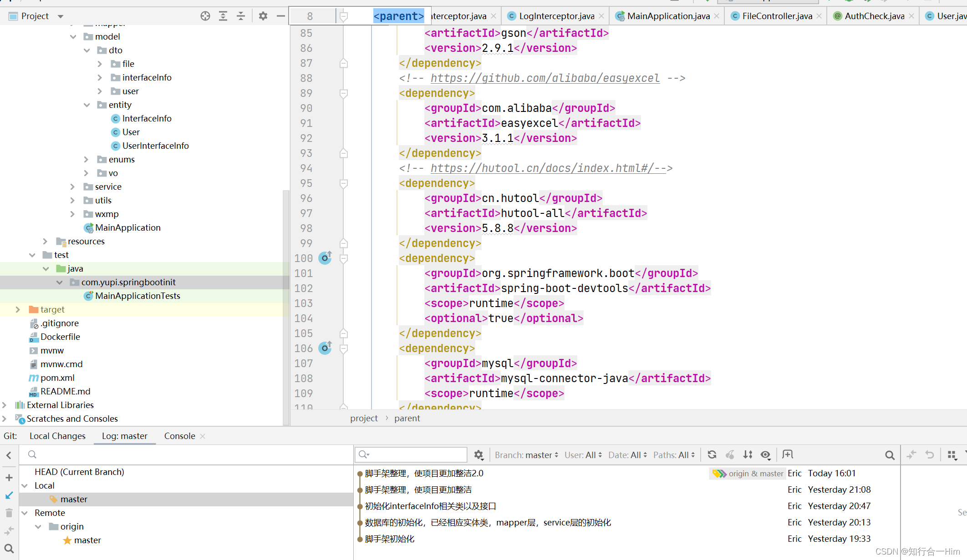Expand the Remote origin branch
The width and height of the screenshot is (967, 560).
coord(38,526)
